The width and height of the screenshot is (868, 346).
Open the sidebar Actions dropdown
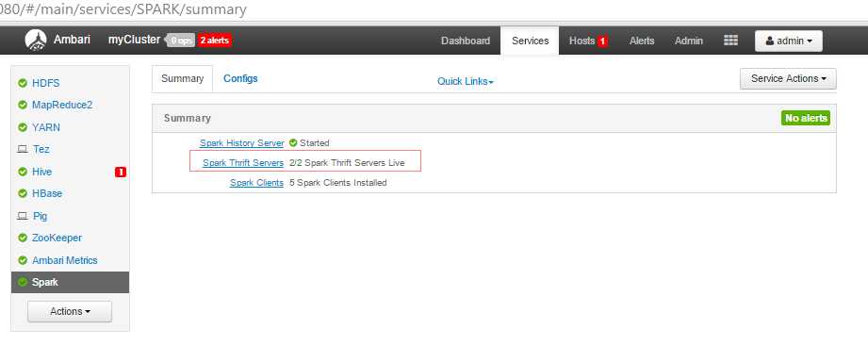[70, 312]
